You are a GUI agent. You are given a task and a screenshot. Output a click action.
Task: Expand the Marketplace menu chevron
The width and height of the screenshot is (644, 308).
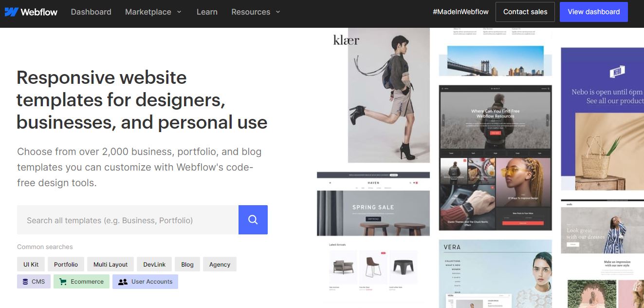tap(179, 12)
